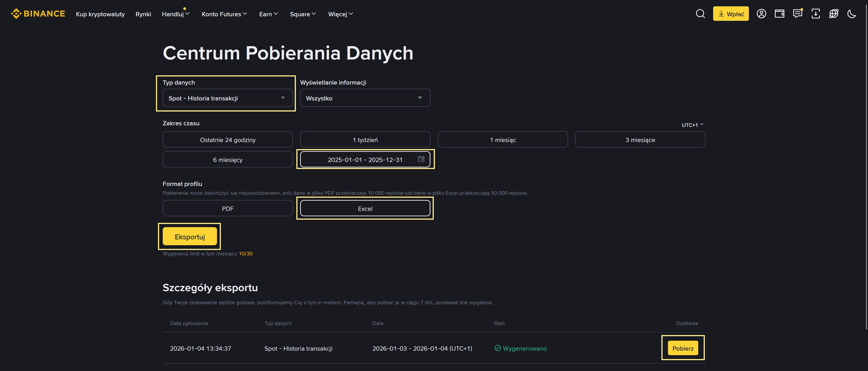The height and width of the screenshot is (371, 868).
Task: Click the Binance logo
Action: [x=38, y=14]
